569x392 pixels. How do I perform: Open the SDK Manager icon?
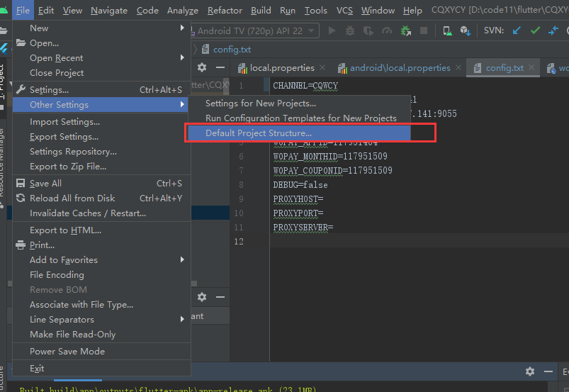click(466, 31)
